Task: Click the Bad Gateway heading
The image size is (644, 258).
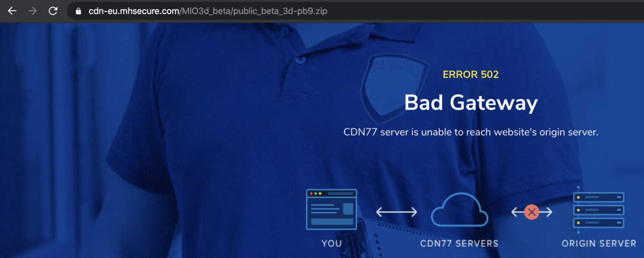Action: (471, 103)
